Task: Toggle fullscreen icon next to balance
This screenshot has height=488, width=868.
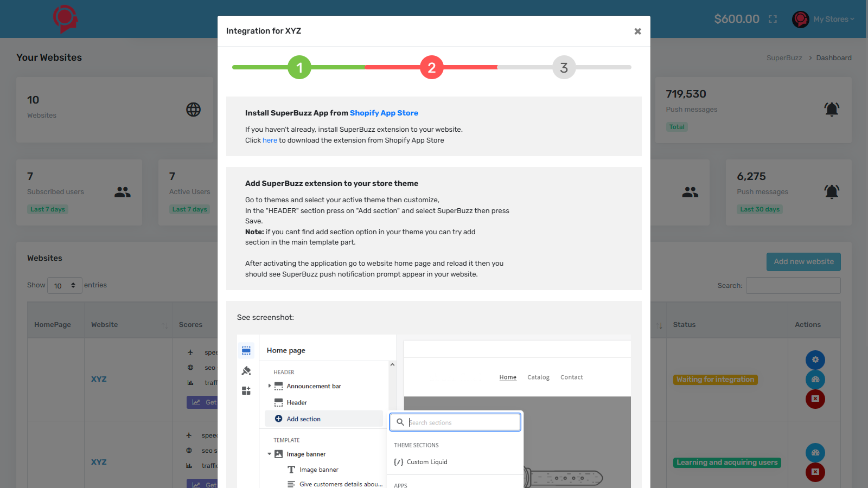Action: (x=773, y=19)
